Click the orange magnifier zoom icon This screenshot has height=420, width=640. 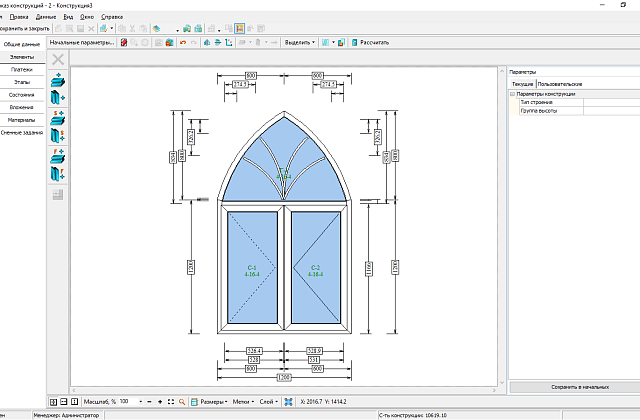182,402
